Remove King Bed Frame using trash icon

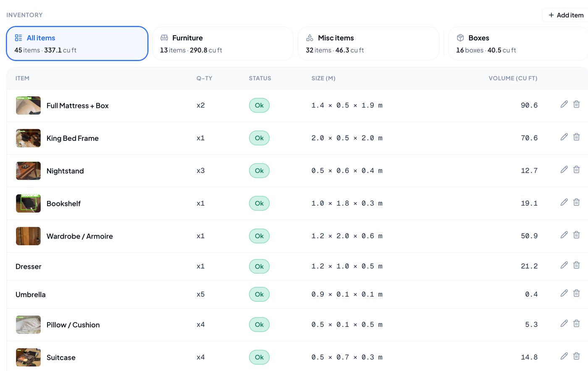577,137
